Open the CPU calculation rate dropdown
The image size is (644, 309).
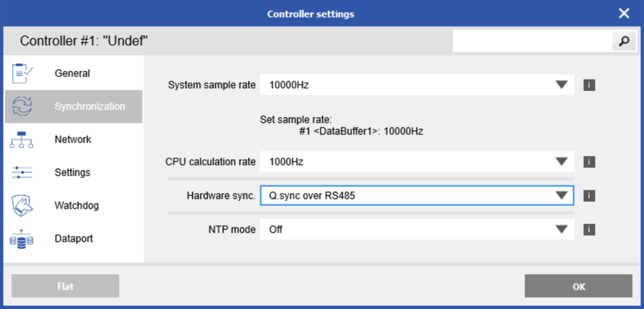click(x=561, y=162)
